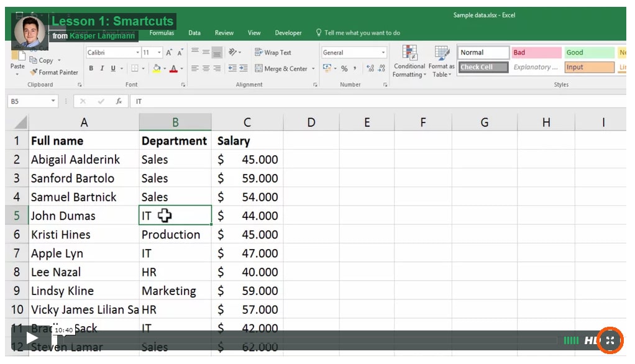This screenshot has width=635, height=364.
Task: Apply the Input cell style
Action: (589, 67)
